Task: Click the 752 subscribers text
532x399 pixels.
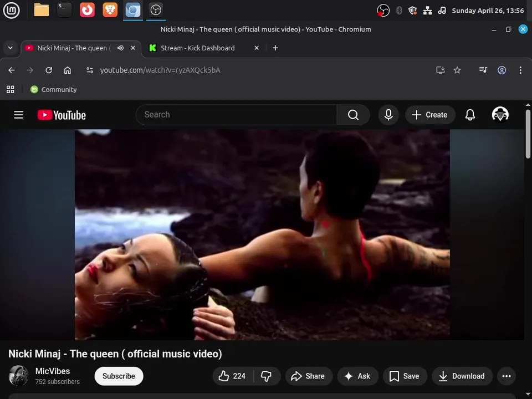Action: (57, 382)
